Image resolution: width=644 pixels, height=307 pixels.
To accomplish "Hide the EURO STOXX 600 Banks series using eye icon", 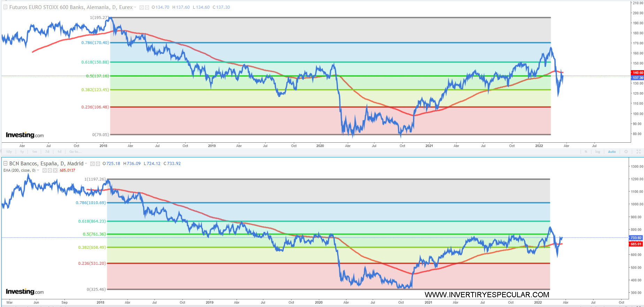I will pos(141,7).
